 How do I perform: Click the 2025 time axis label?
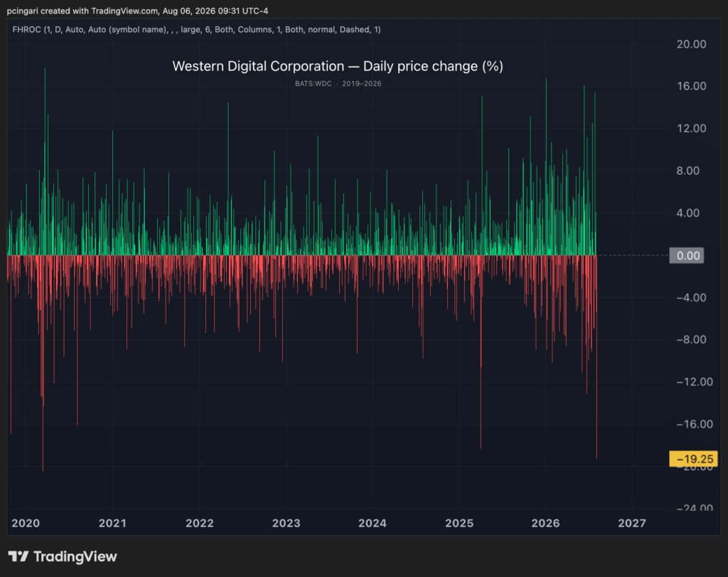coord(459,523)
